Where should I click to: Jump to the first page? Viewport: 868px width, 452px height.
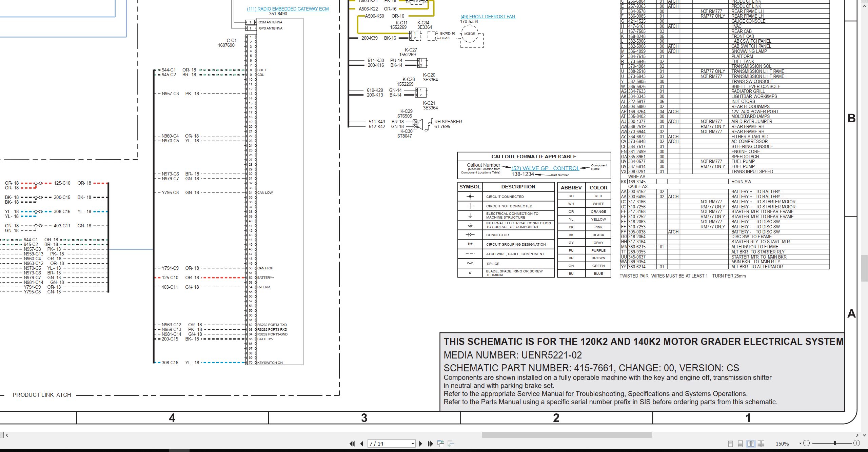[352, 444]
